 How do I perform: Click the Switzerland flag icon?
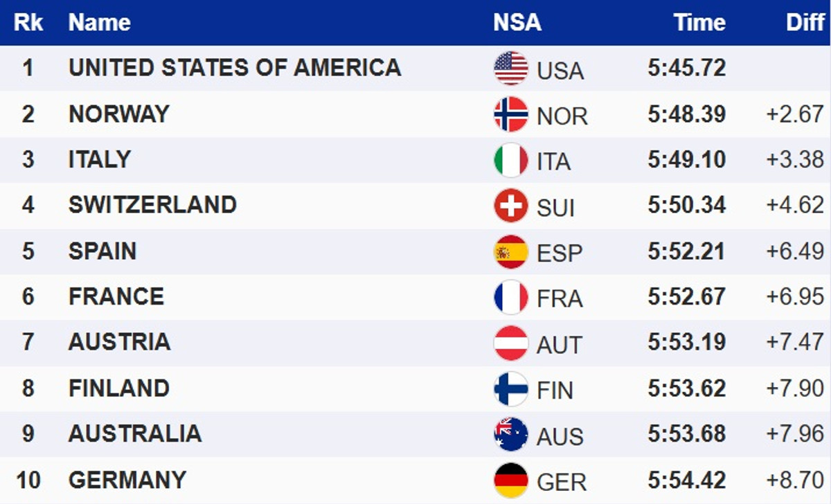[x=511, y=206]
